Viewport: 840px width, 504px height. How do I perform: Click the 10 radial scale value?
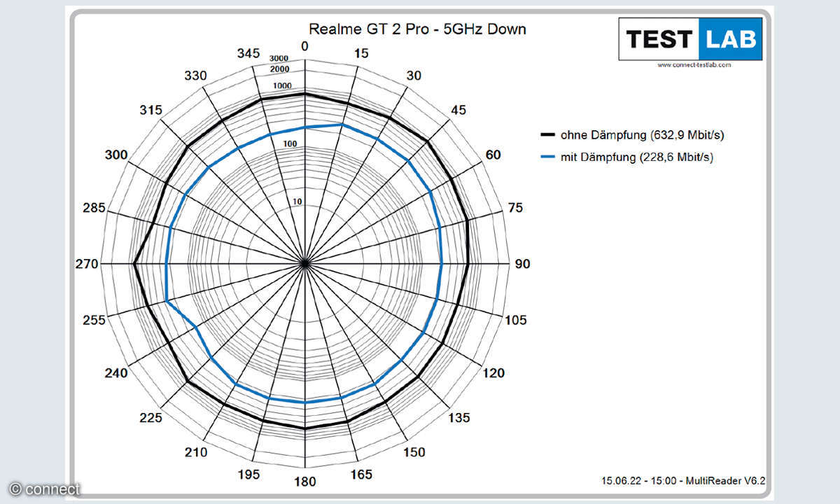point(297,202)
